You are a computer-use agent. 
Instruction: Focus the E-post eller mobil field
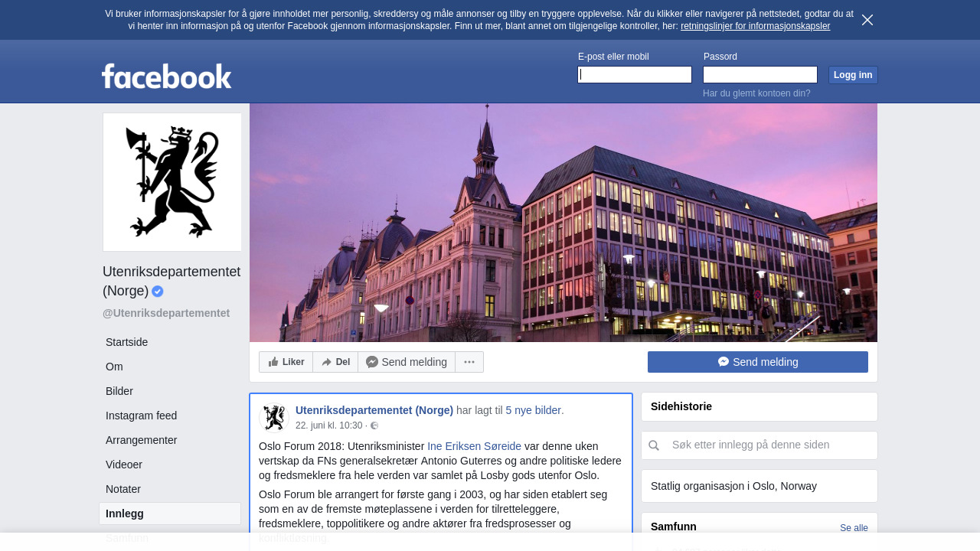point(635,74)
